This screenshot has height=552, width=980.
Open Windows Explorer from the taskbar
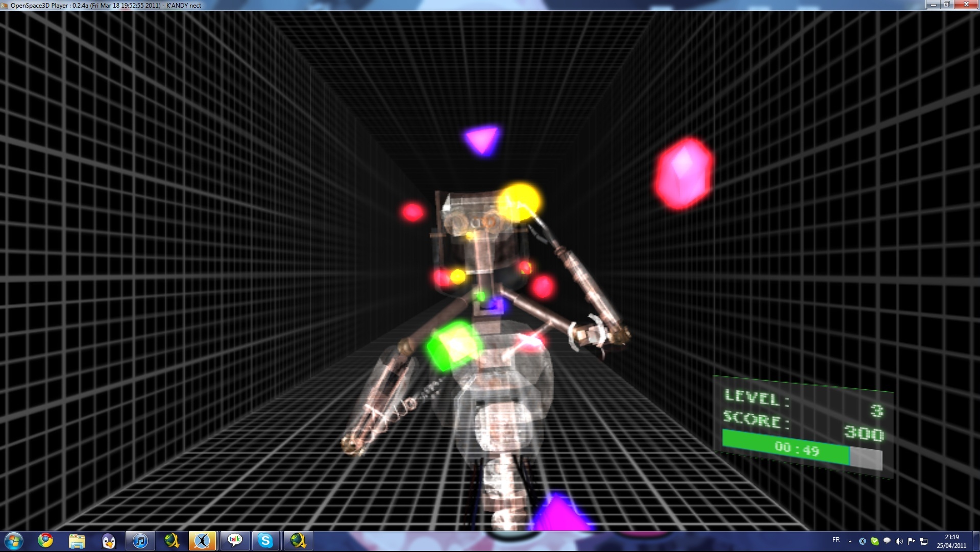pos(77,541)
